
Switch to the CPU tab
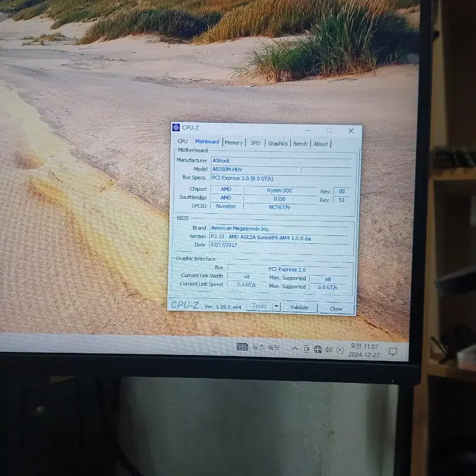182,141
